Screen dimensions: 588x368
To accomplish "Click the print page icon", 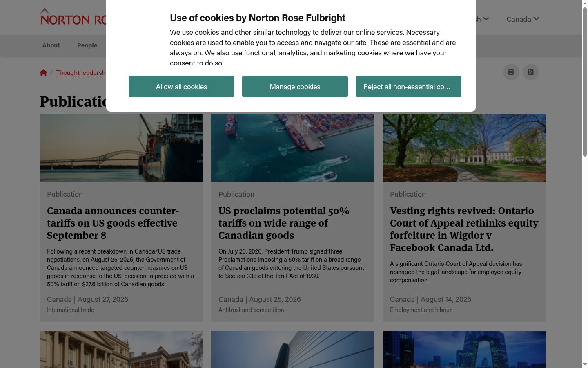I will (x=511, y=72).
